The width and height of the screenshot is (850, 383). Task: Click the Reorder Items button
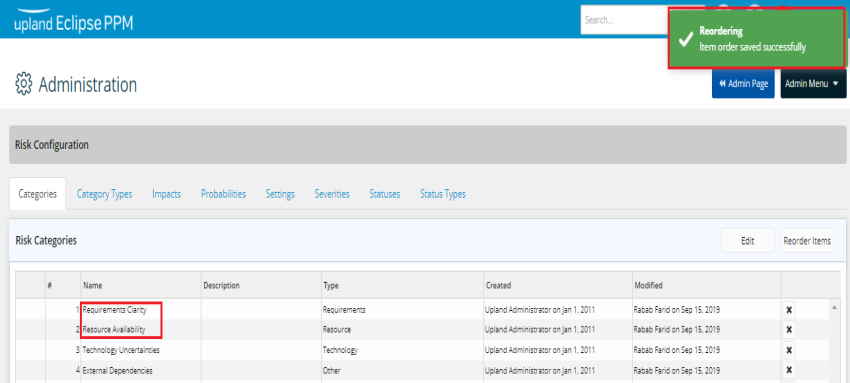[x=807, y=241]
